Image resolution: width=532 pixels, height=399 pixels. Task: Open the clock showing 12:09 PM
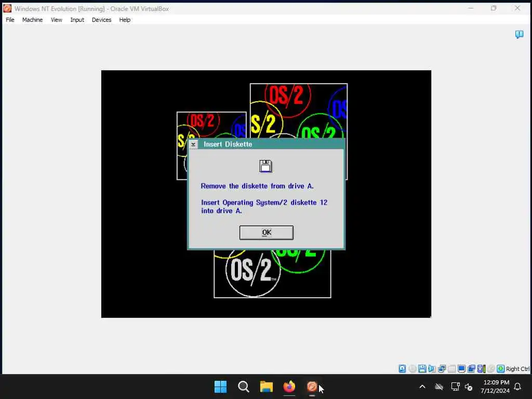495,387
